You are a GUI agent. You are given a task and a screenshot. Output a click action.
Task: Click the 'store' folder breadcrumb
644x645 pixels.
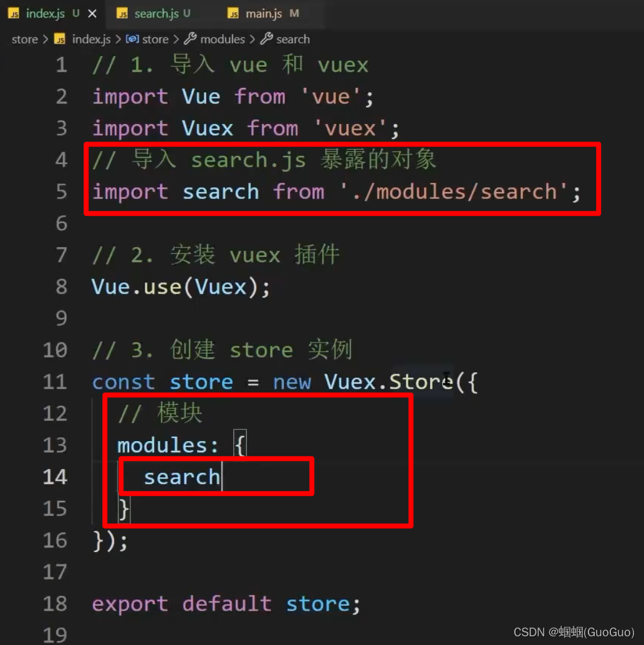point(25,39)
